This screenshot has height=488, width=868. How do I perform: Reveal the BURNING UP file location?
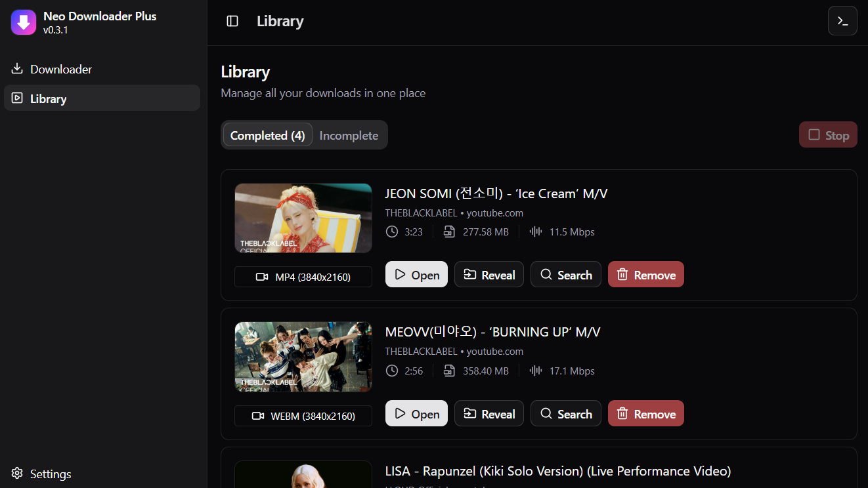488,414
